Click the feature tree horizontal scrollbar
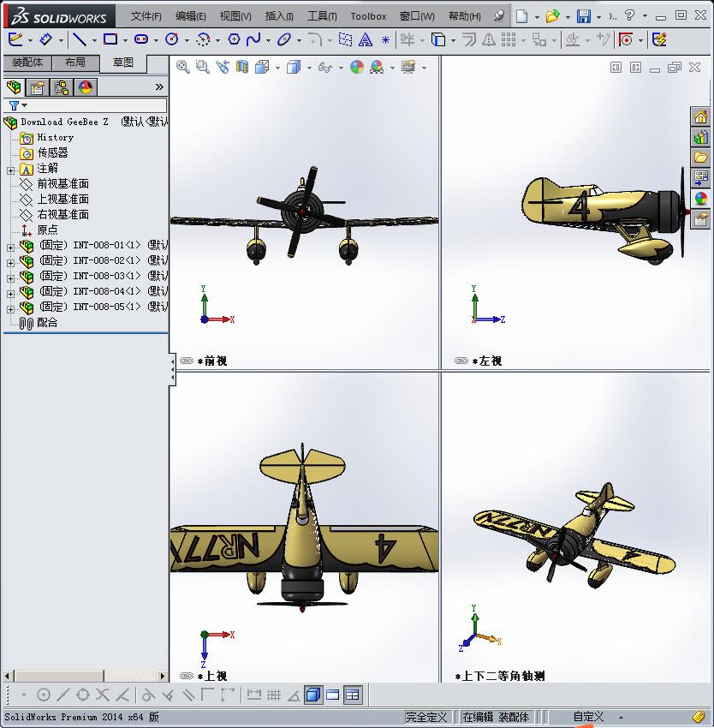Image resolution: width=714 pixels, height=728 pixels. click(85, 676)
